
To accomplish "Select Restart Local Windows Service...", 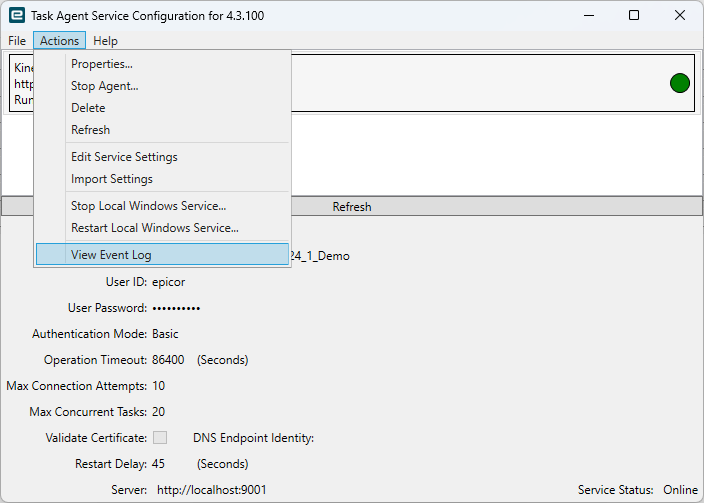I will coord(154,228).
